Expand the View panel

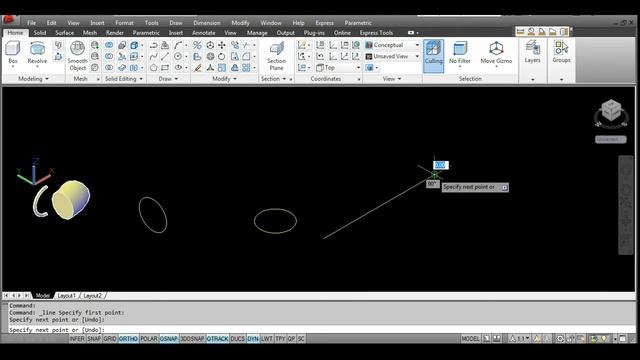(x=391, y=79)
